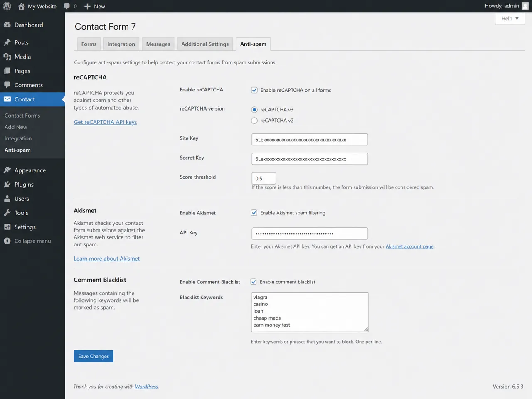Open Integration submenu item in sidebar
Viewport: 532px width, 399px height.
pos(18,138)
